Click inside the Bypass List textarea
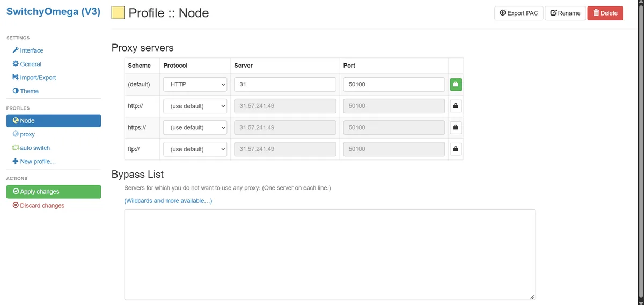 330,255
